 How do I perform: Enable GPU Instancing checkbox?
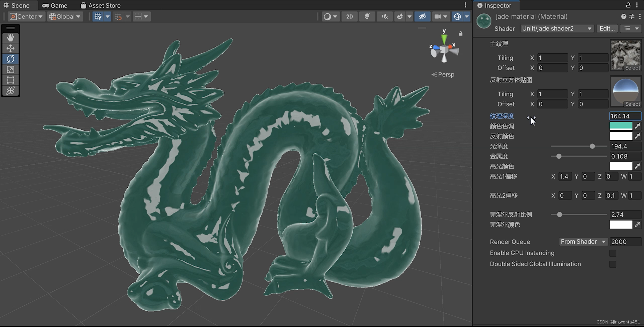(x=613, y=253)
